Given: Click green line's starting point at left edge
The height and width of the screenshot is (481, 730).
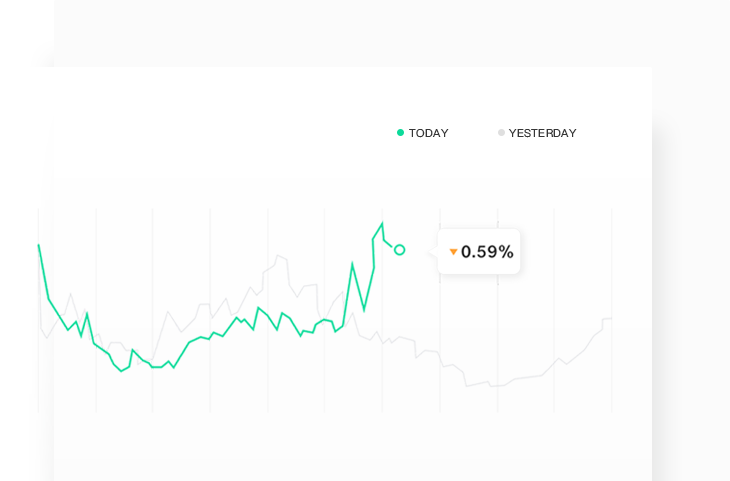Looking at the screenshot, I should click(39, 245).
